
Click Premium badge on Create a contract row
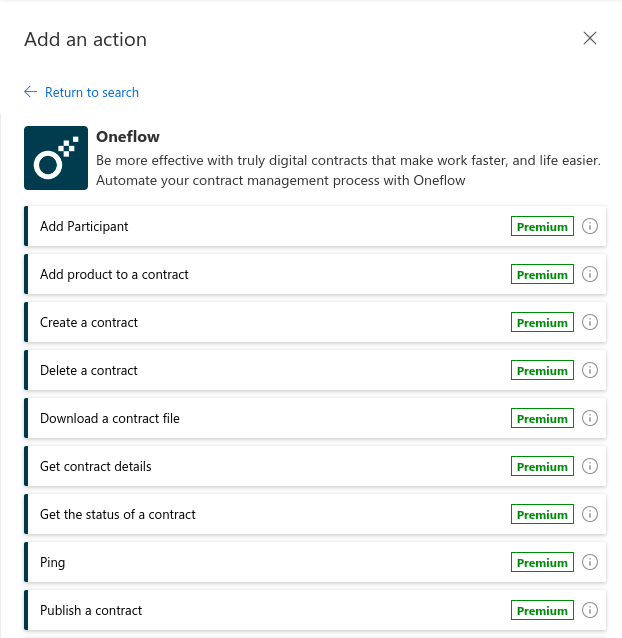[542, 322]
